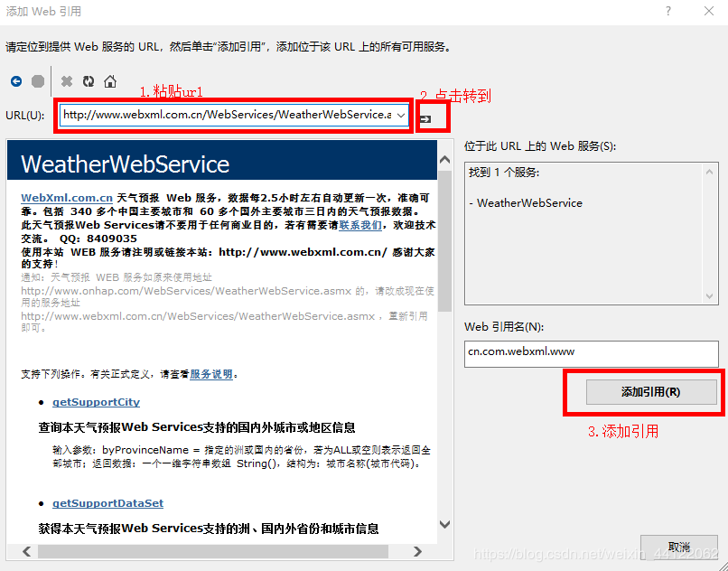Screen dimensions: 728x571
Task: Click the byProvinceName input parameter description
Action: tap(241, 456)
